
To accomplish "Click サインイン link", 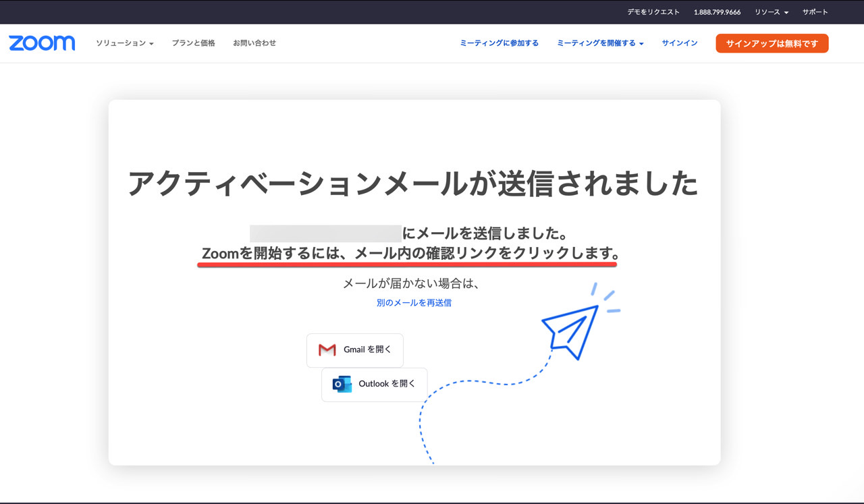I will pos(680,43).
